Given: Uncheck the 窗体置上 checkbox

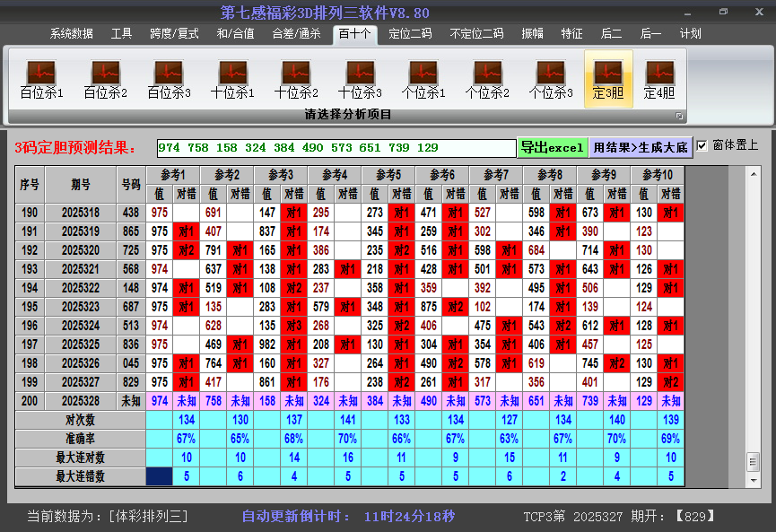Looking at the screenshot, I should [x=702, y=145].
